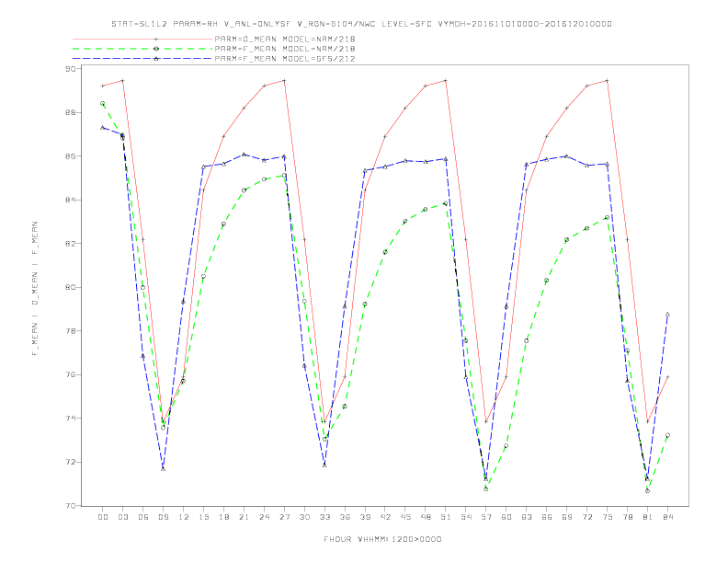Click the y-axis tick label 82
Viewport: 728px width, 563px height.
coord(70,244)
